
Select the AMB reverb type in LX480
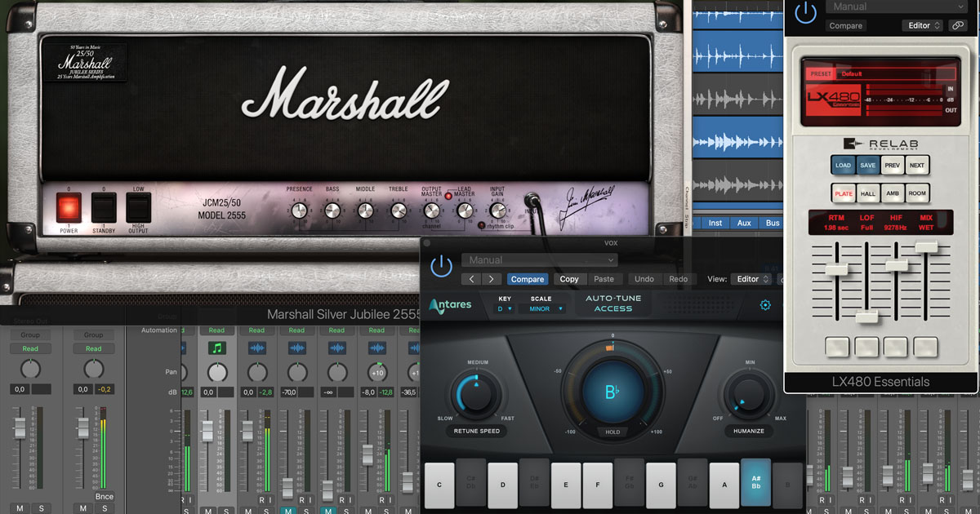[x=893, y=194]
